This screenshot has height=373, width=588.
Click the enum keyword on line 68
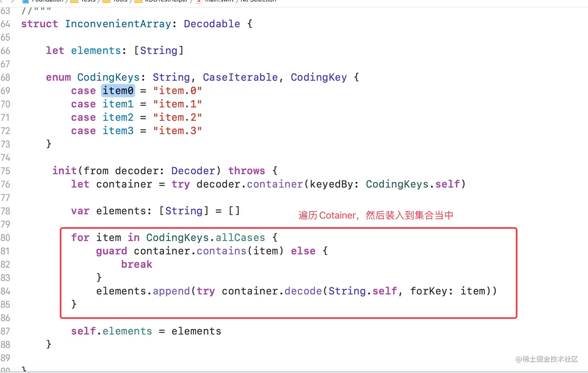(x=58, y=77)
